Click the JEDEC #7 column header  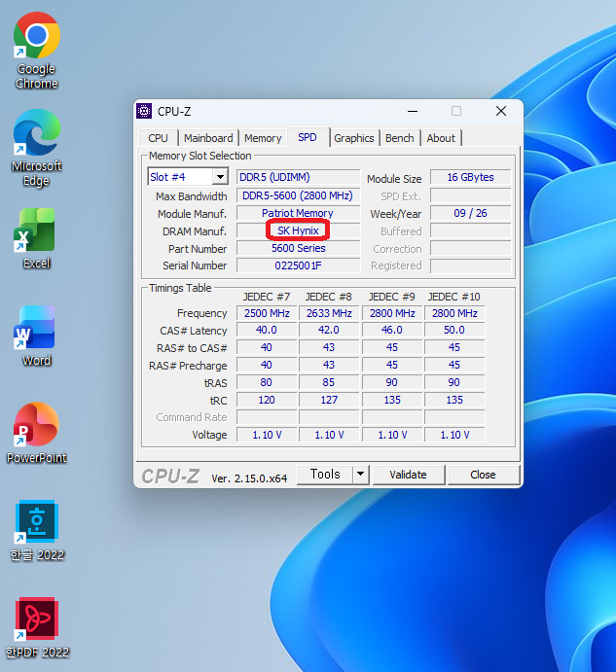pyautogui.click(x=267, y=297)
